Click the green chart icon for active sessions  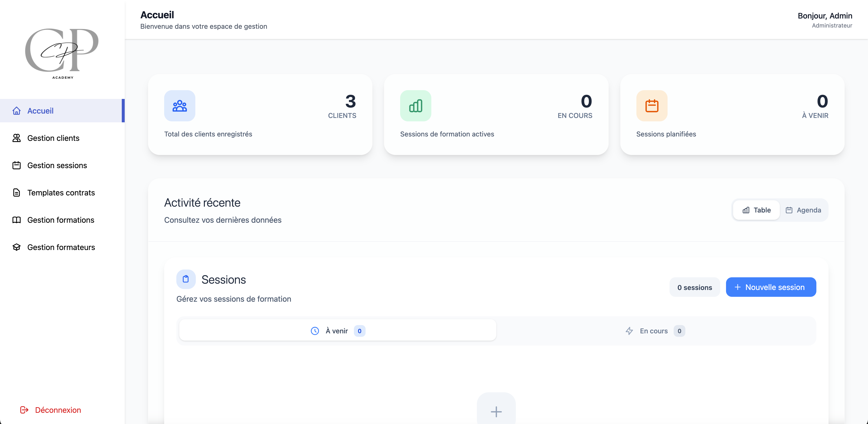tap(415, 106)
